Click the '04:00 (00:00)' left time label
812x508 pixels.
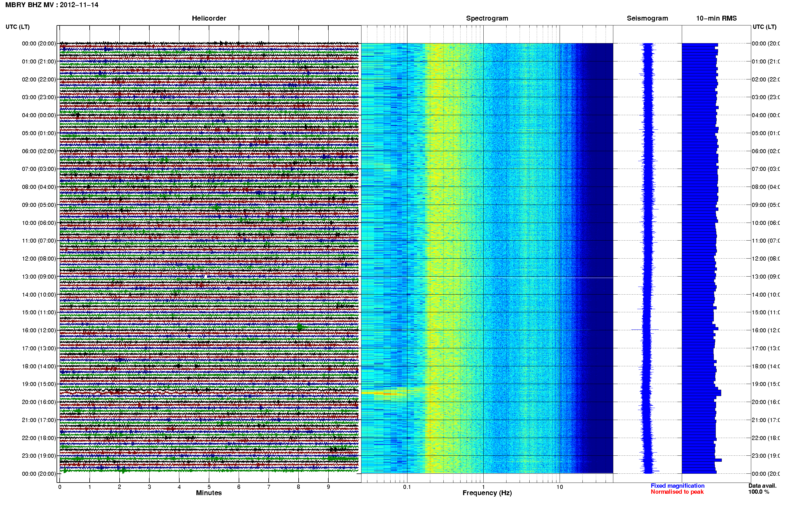[x=39, y=115]
